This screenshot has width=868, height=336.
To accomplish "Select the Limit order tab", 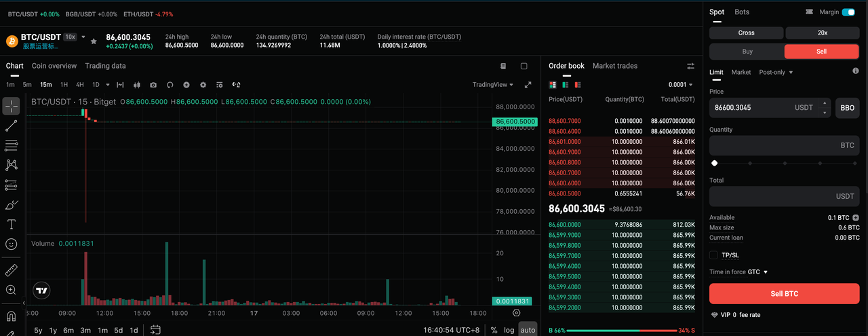I will point(716,72).
